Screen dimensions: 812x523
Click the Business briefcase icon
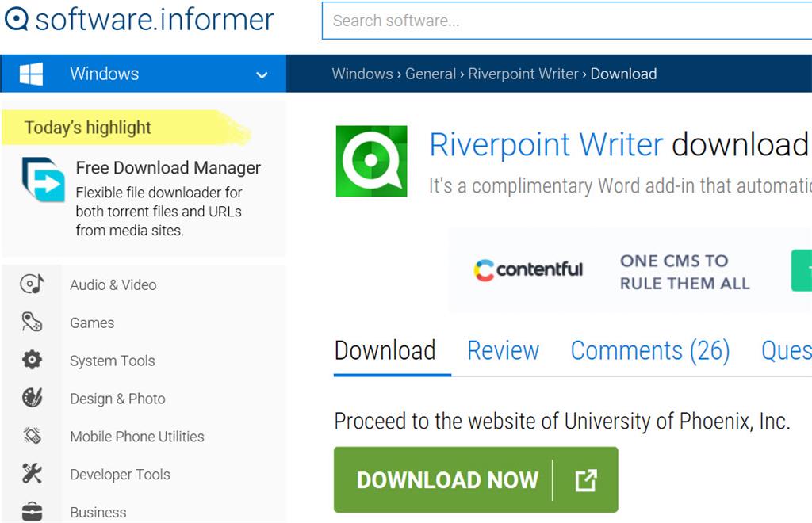click(32, 511)
